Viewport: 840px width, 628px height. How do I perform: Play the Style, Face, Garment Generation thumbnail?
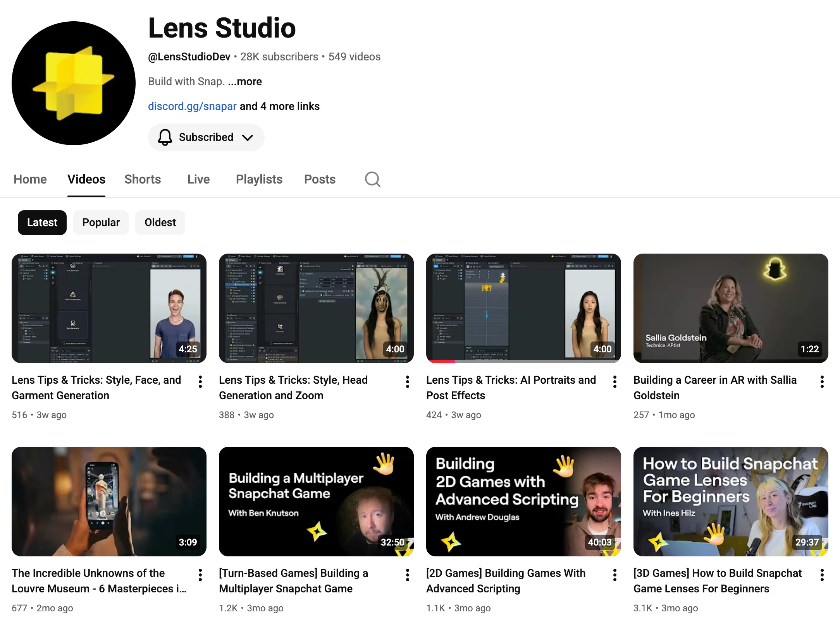109,308
